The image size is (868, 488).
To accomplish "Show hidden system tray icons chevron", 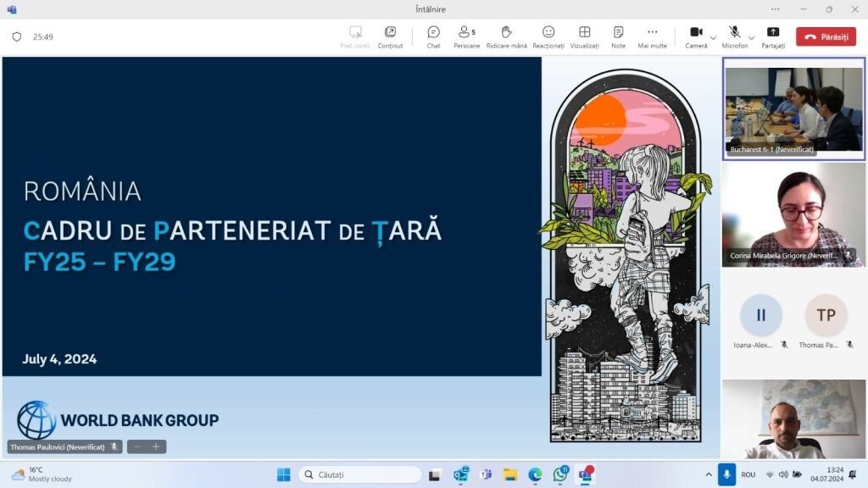I will coord(709,474).
